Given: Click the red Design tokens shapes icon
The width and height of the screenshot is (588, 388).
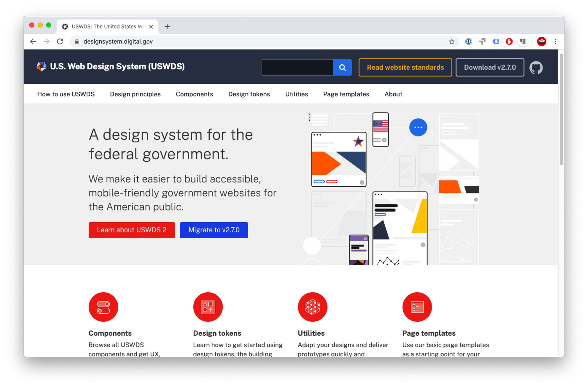Looking at the screenshot, I should 208,307.
